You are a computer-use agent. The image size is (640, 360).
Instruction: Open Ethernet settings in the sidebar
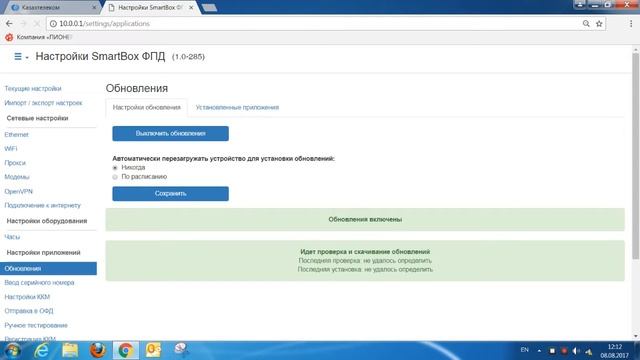[16, 134]
